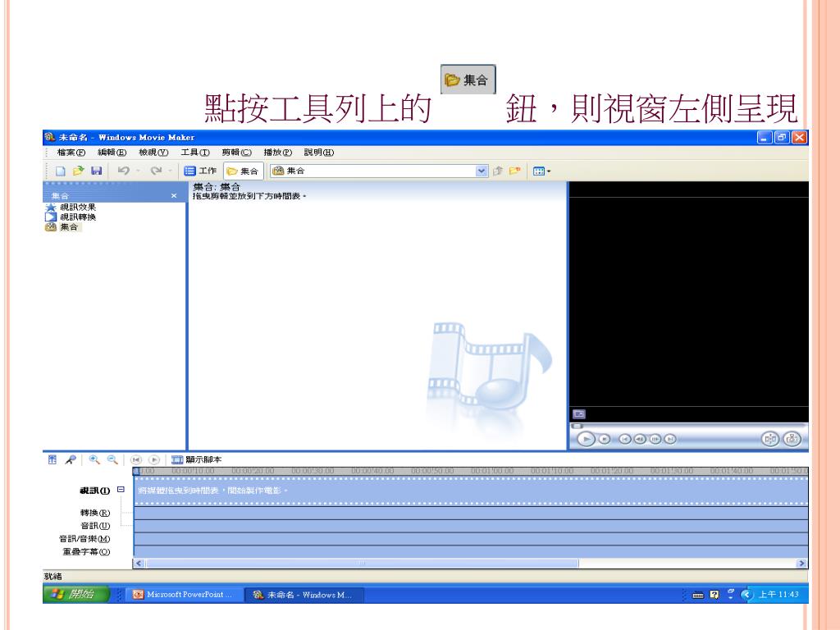Collapse the 視訊(I) track expander
840x630 pixels.
[121, 490]
